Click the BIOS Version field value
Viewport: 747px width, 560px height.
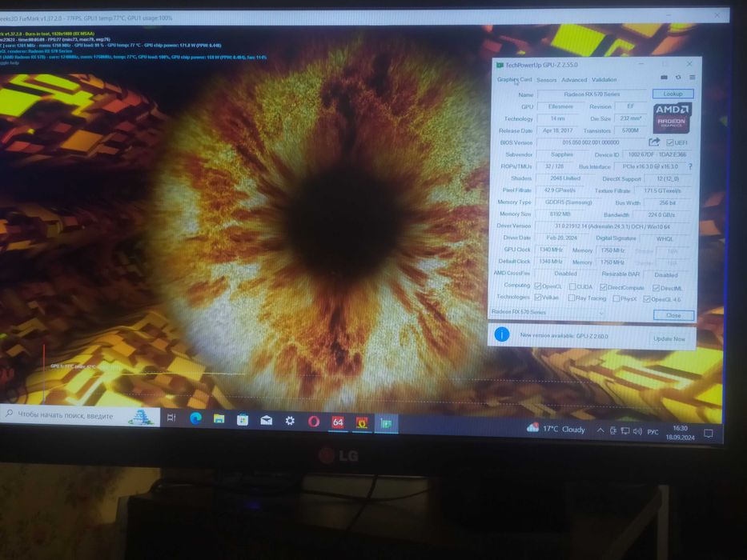coord(591,142)
